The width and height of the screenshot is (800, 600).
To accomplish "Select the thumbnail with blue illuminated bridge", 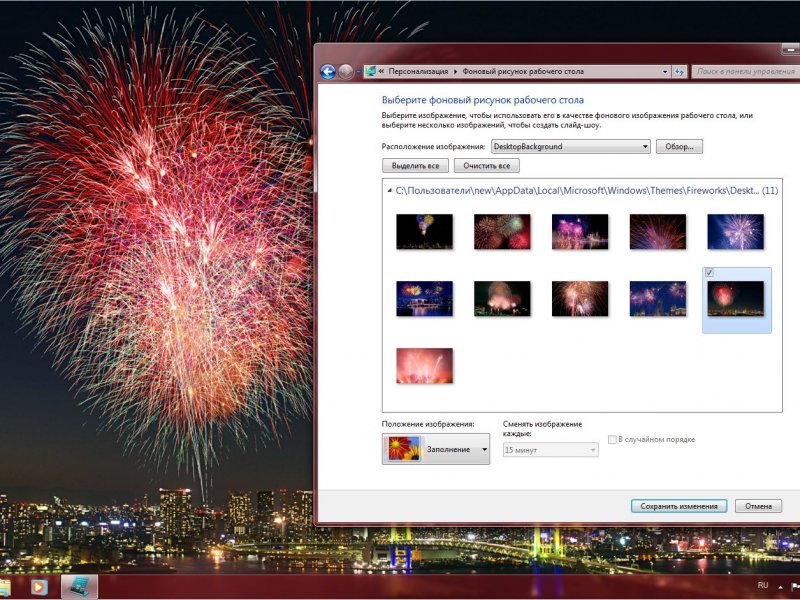I will click(424, 298).
